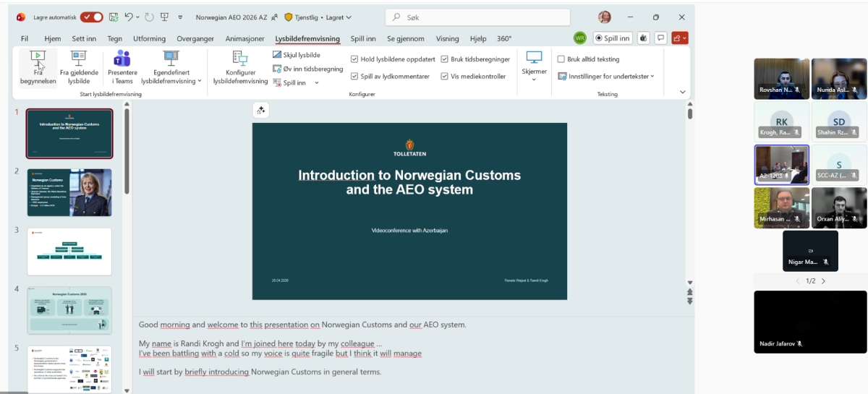This screenshot has width=868, height=394.
Task: Click Øv inn tidsberegning icon
Action: click(x=307, y=69)
